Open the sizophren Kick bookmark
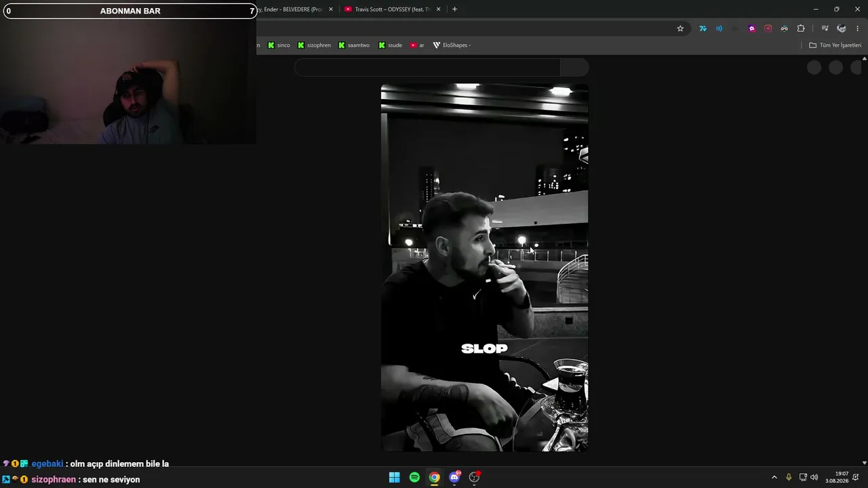 coord(314,45)
